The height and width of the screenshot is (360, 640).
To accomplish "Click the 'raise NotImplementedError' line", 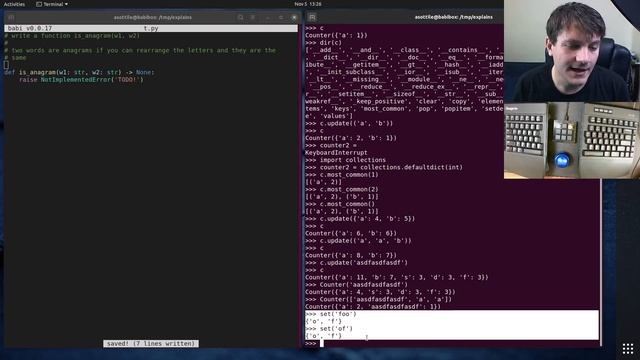I will click(x=81, y=80).
